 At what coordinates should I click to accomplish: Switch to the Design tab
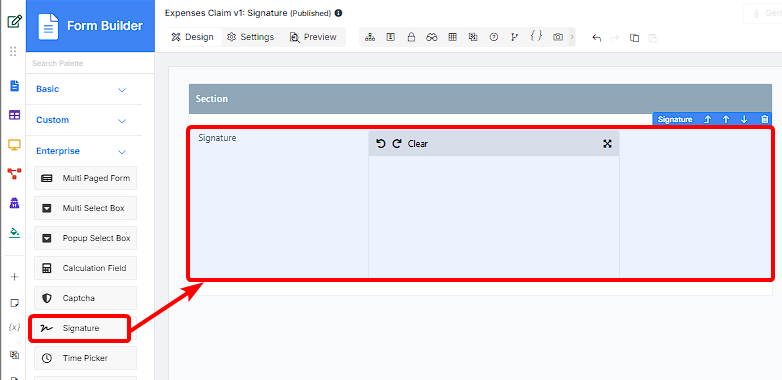click(x=193, y=37)
